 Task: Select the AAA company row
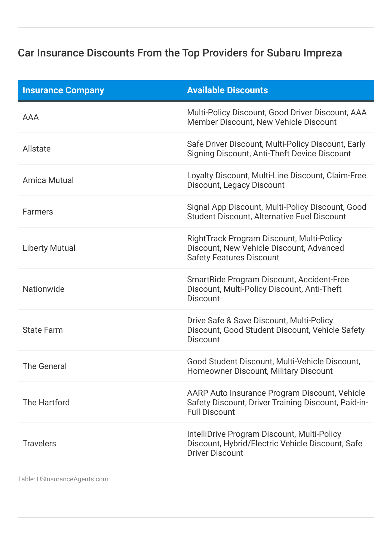click(x=31, y=117)
